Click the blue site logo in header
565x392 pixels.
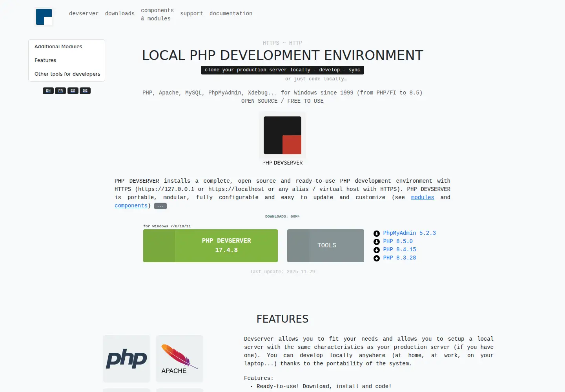44,17
